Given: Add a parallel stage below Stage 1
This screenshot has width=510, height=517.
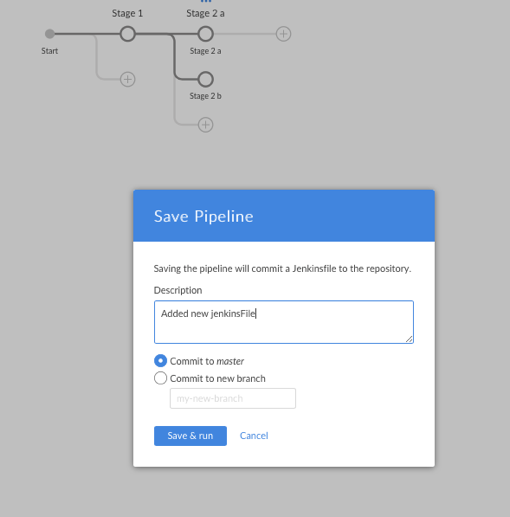Looking at the screenshot, I should coord(127,79).
